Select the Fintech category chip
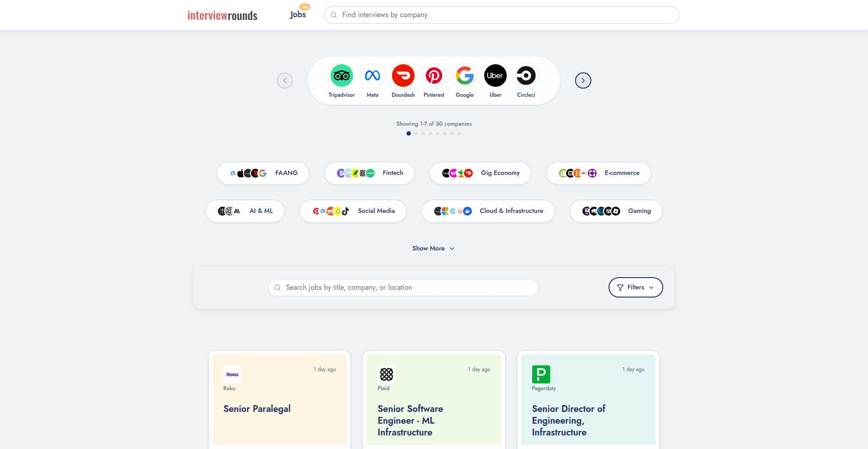The height and width of the screenshot is (449, 868). pyautogui.click(x=369, y=173)
